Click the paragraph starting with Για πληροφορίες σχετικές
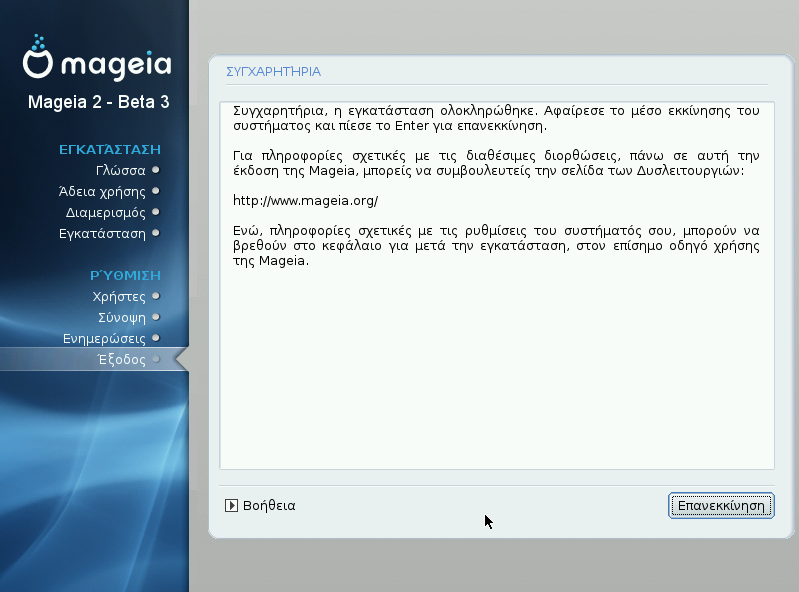Screen dimensions: 799x592 pyautogui.click(x=496, y=163)
